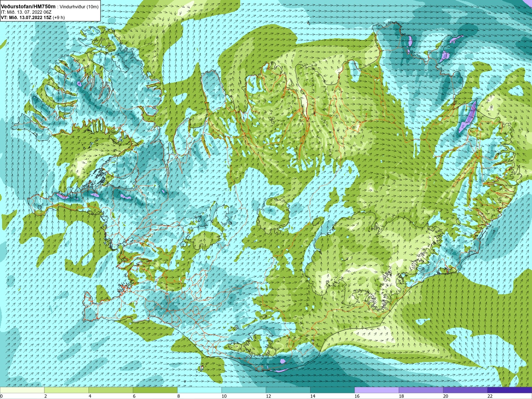Click the "Veðurstofan/HM750m" title text
This screenshot has width=532, height=399.
point(28,7)
